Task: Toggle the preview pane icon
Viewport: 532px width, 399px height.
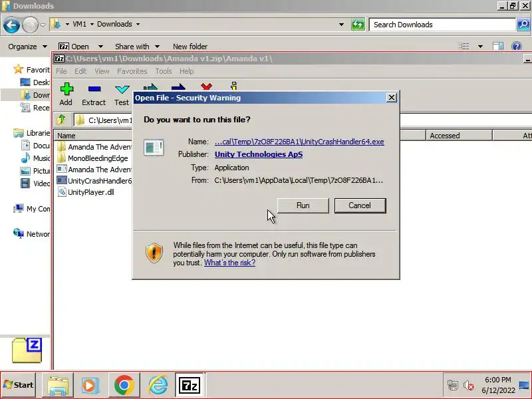Action: coord(498,46)
